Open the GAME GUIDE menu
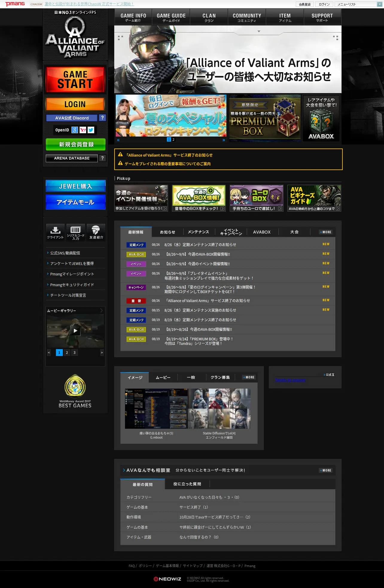Image resolution: width=384 pixels, height=588 pixels. pyautogui.click(x=171, y=17)
